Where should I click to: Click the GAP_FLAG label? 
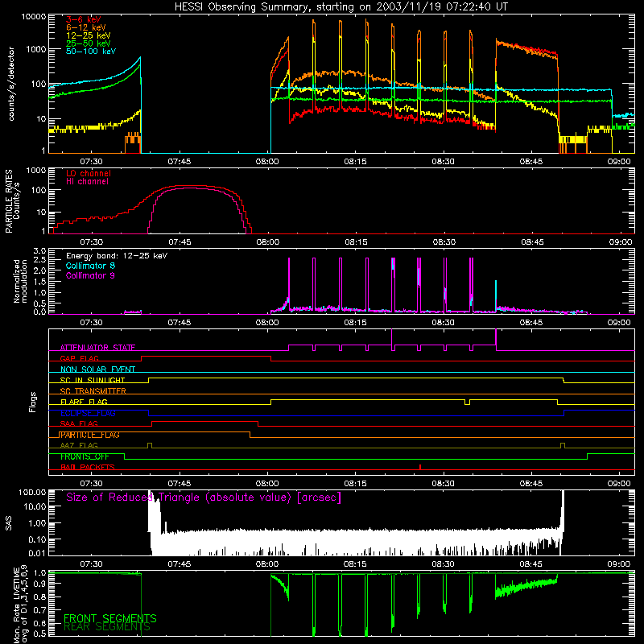[79, 358]
